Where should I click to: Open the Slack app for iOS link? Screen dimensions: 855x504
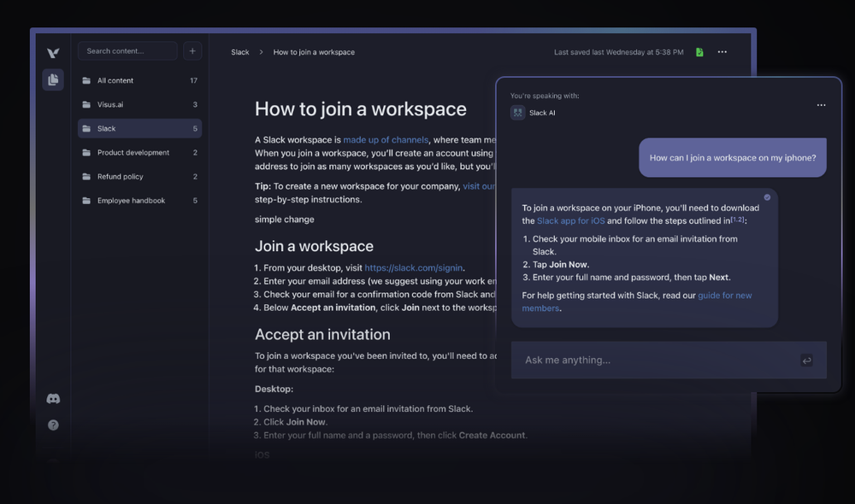(570, 220)
